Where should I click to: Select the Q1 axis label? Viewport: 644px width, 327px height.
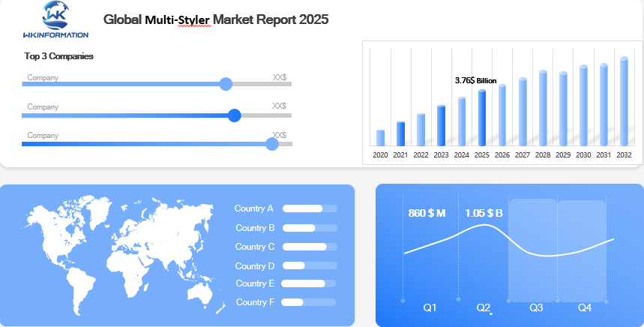click(x=430, y=308)
